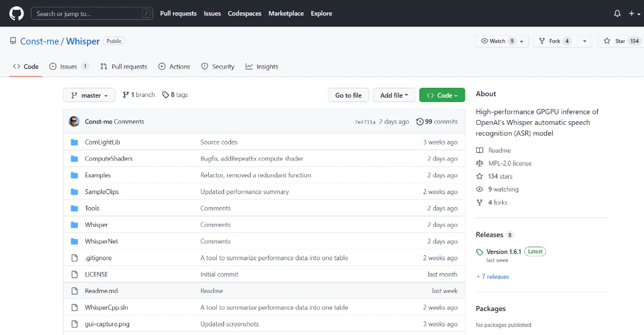The image size is (644, 335).
Task: Open commit 'Updated performance summary'
Action: click(245, 192)
